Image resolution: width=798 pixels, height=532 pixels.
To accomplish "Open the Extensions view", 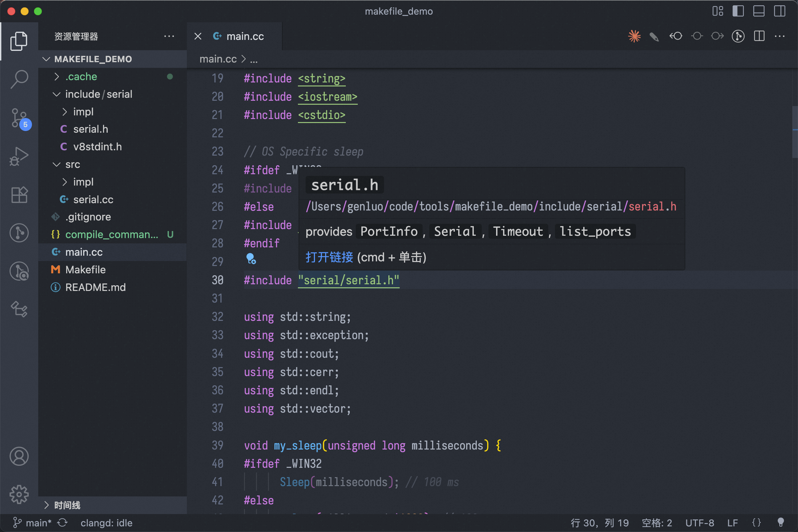I will pyautogui.click(x=19, y=195).
